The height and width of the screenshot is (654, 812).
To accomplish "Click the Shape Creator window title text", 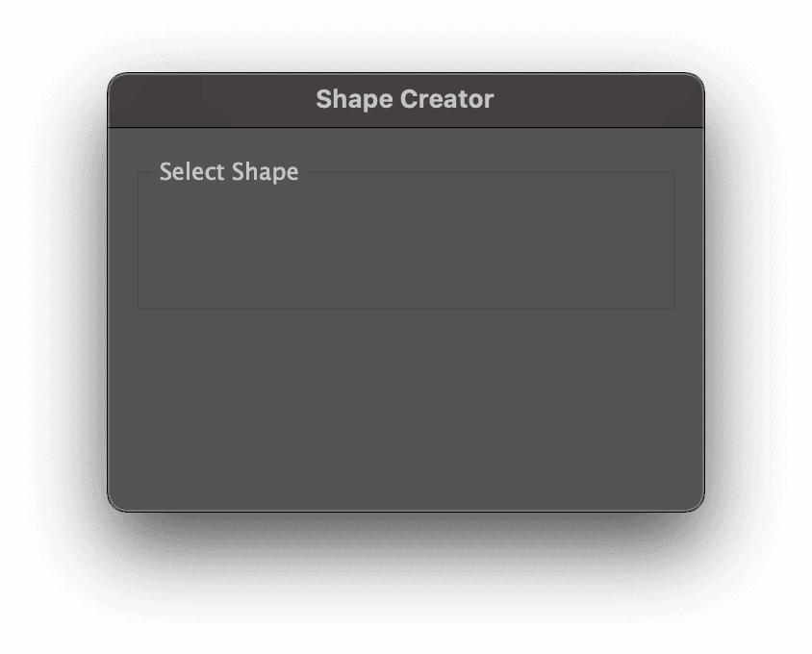I will [404, 99].
